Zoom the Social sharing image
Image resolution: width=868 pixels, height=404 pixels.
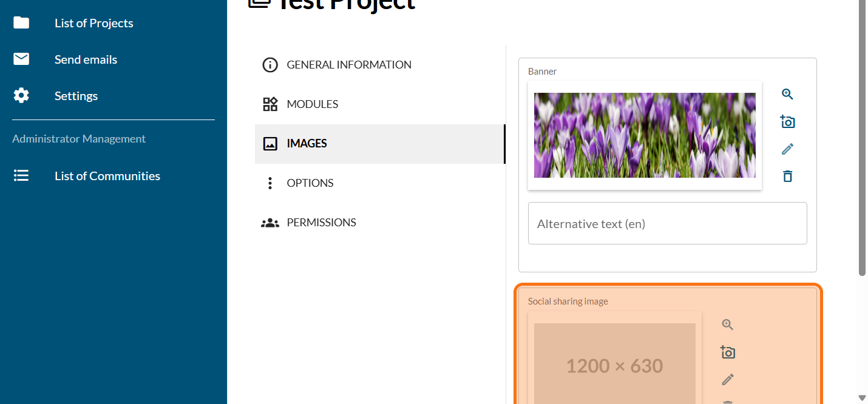tap(728, 325)
